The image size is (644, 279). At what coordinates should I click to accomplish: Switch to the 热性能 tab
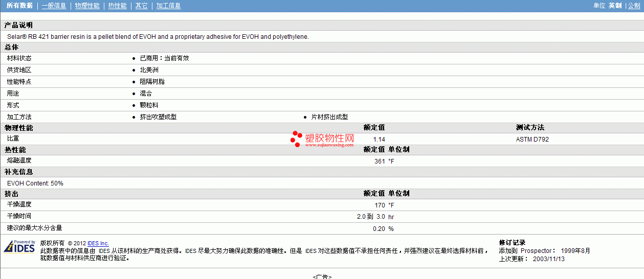tap(117, 6)
